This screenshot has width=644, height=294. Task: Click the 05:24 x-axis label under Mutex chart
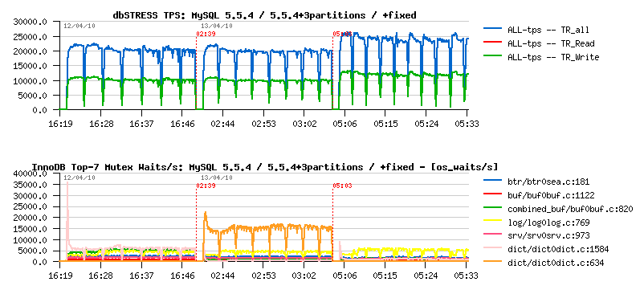[426, 276]
